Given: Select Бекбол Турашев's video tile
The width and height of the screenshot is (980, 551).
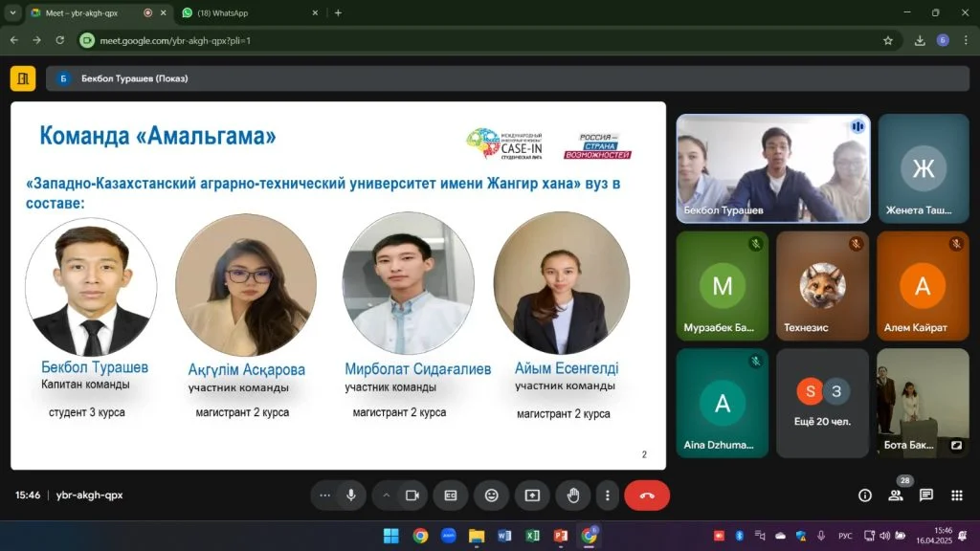Looking at the screenshot, I should (773, 168).
